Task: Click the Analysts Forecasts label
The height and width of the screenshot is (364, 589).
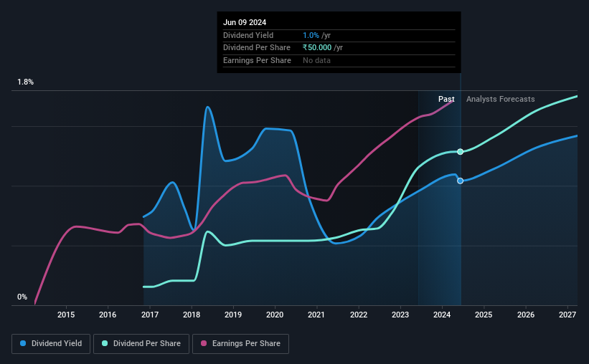Action: click(500, 99)
